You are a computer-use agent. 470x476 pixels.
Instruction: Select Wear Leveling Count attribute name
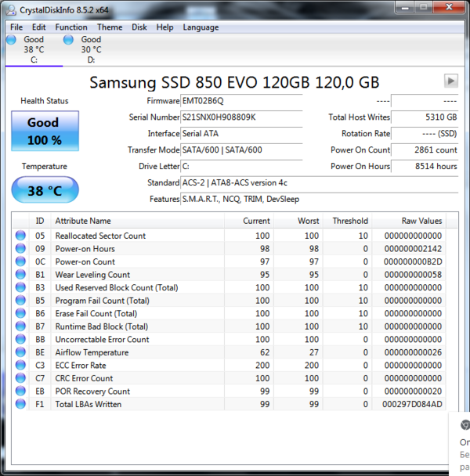92,275
